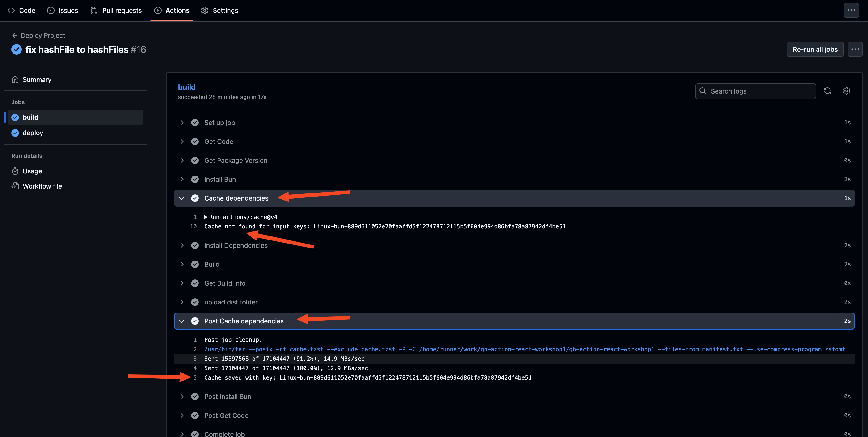Open the log settings gear icon
Image resolution: width=868 pixels, height=437 pixels.
tap(847, 91)
